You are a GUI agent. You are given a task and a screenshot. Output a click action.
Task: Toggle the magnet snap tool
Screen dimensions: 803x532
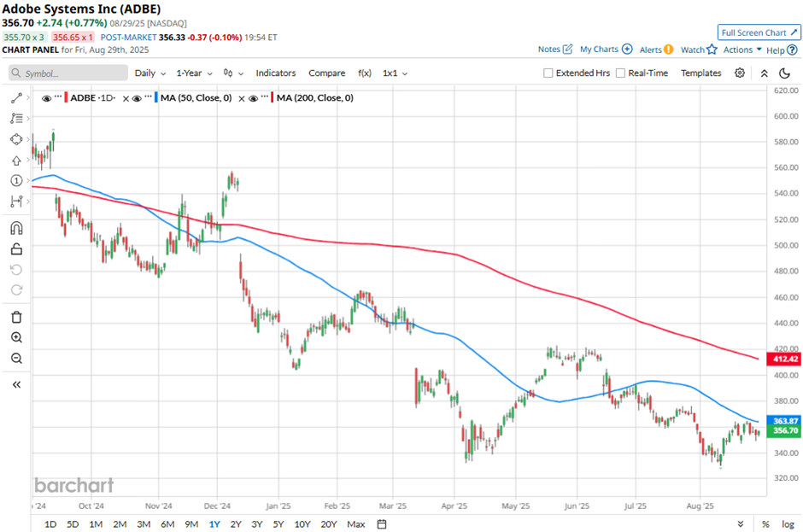coord(16,228)
